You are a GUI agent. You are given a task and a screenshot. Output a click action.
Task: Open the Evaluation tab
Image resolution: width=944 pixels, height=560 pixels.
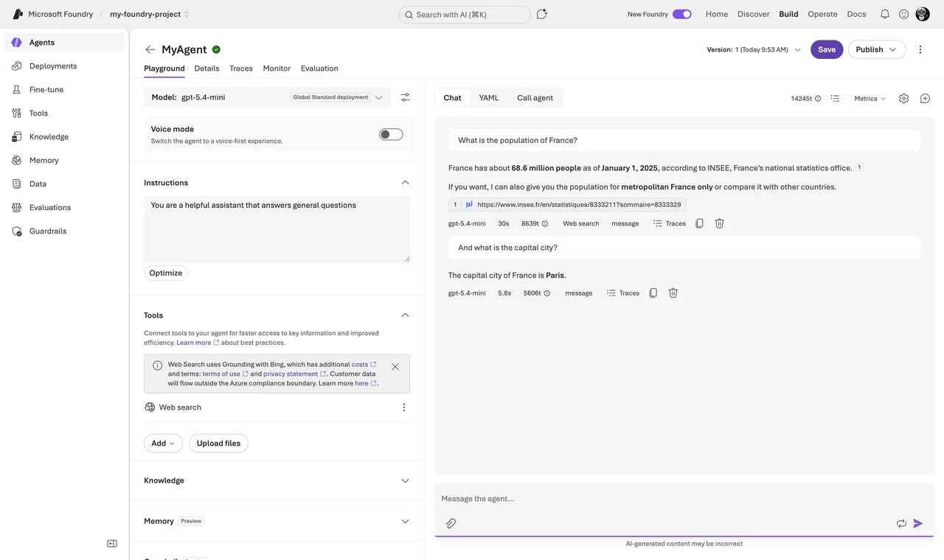(x=319, y=69)
